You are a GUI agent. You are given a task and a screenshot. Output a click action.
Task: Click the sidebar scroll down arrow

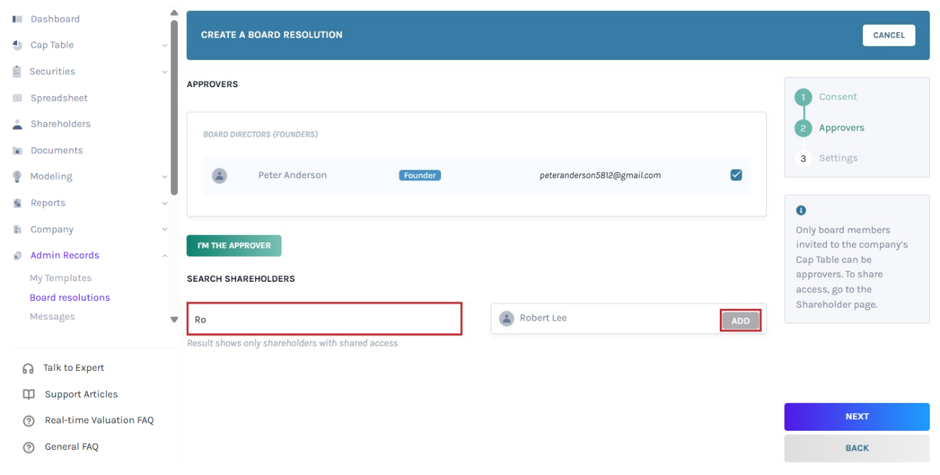(x=174, y=320)
